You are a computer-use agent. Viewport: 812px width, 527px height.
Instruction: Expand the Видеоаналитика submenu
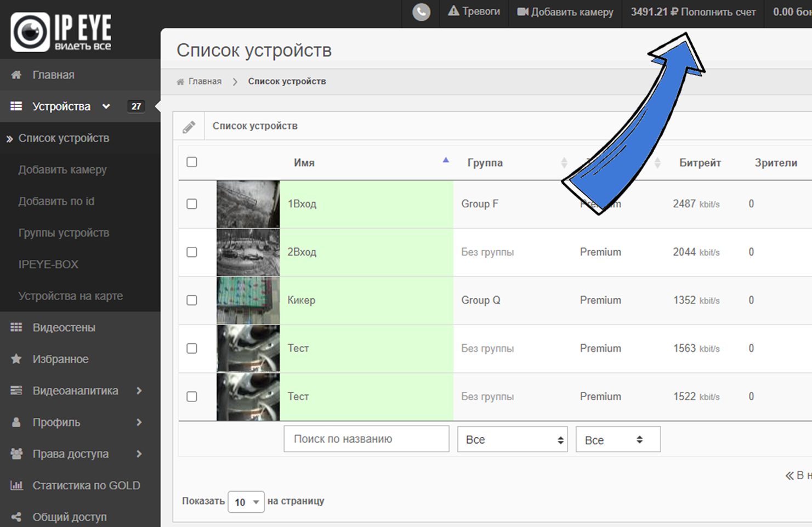point(139,390)
